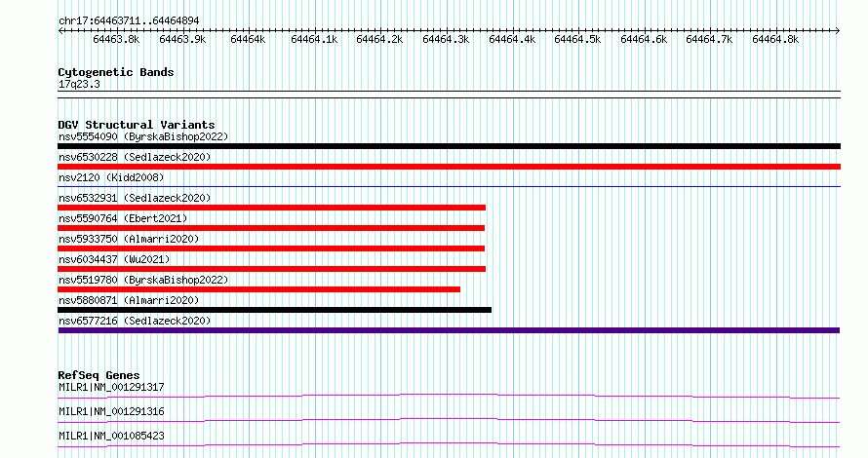Click the right arrow of the ruler
868x458 pixels.
(838, 31)
